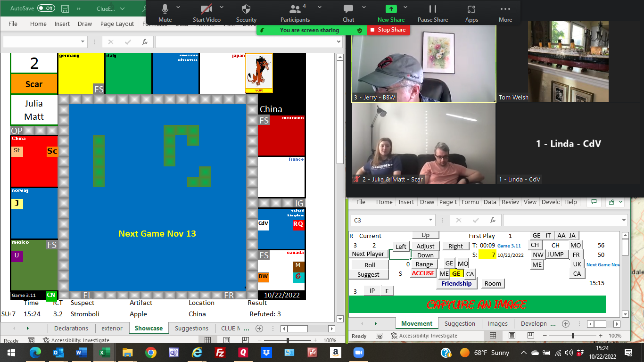Click the Room button

click(493, 283)
